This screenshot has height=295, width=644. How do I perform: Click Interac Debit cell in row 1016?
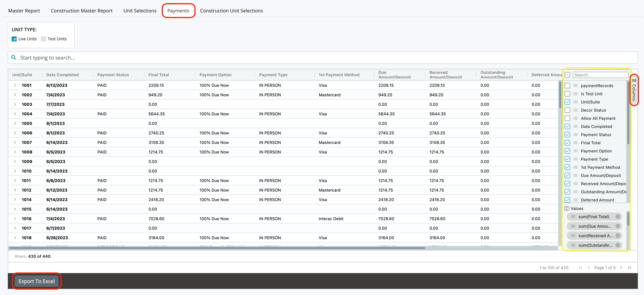[331, 219]
